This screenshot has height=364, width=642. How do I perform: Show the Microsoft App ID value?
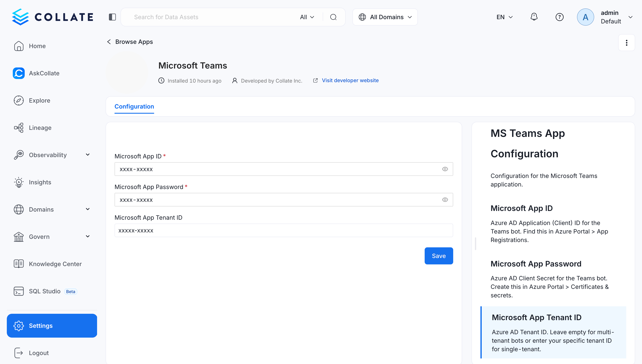(445, 169)
